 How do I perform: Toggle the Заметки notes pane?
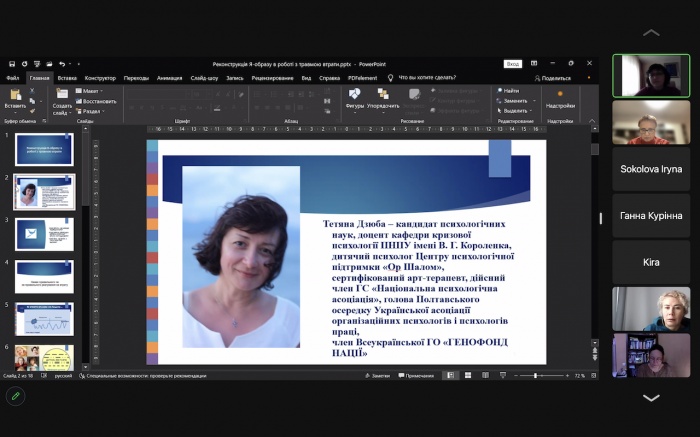(378, 375)
